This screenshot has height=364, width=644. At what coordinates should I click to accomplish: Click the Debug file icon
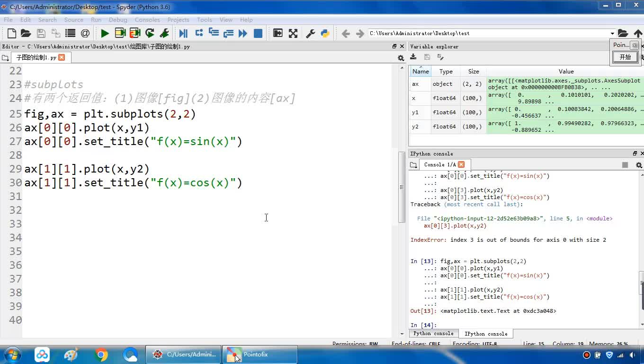pos(183,33)
